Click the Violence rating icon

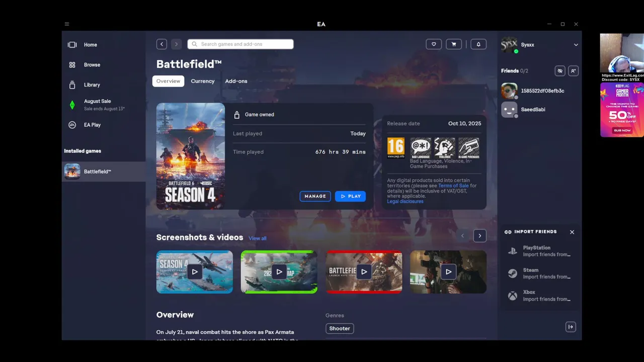pyautogui.click(x=445, y=148)
